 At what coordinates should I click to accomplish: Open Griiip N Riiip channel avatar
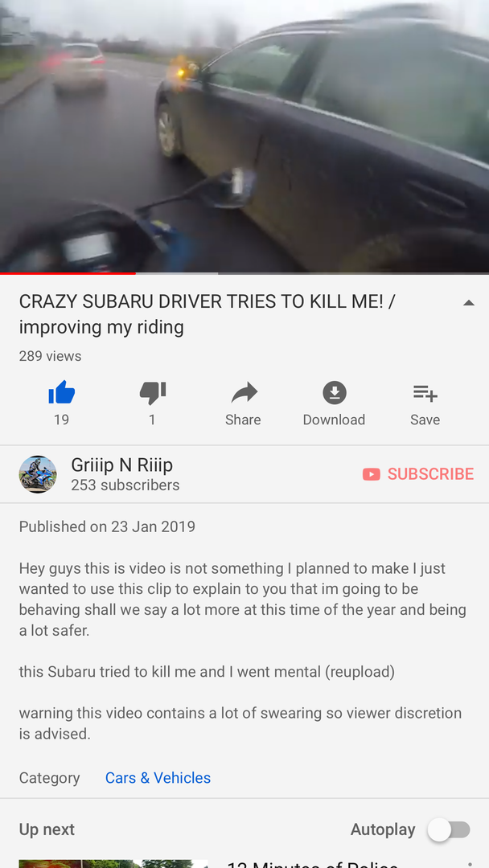[x=38, y=474]
